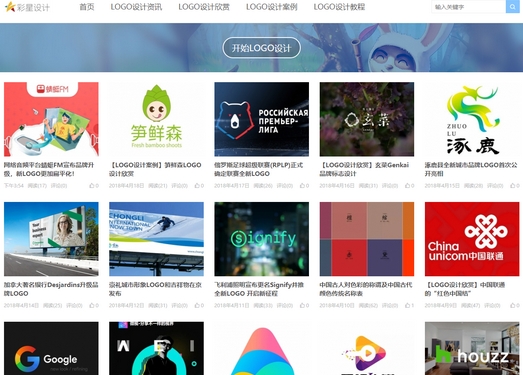Open the Google logo thumbnail
Image resolution: width=523 pixels, height=375 pixels.
tap(51, 348)
